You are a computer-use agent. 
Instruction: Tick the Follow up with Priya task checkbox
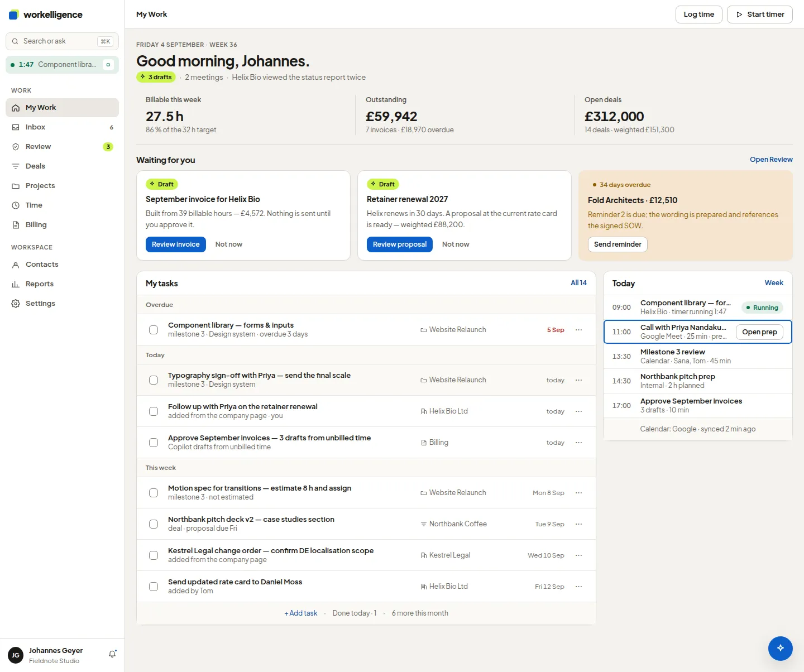click(154, 411)
